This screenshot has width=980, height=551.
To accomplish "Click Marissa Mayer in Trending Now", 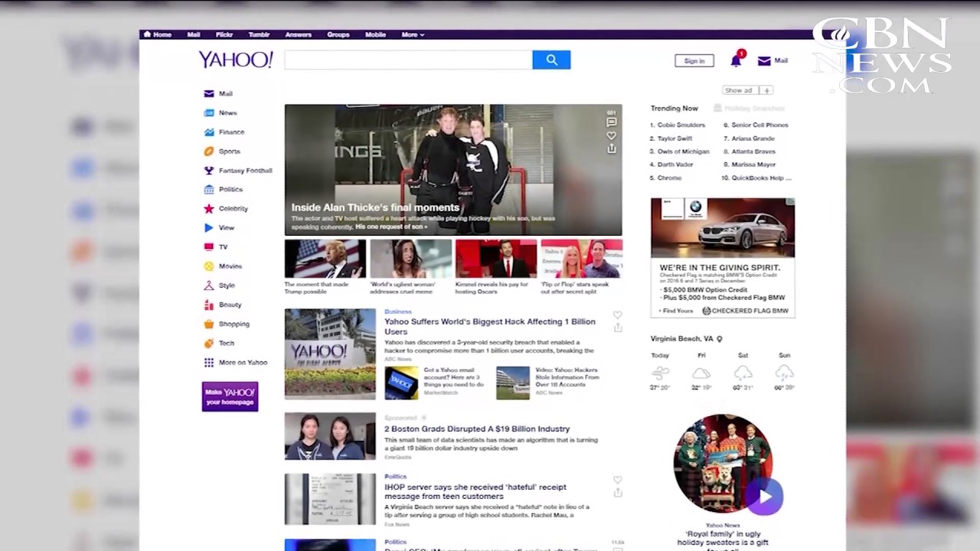I will tap(753, 165).
